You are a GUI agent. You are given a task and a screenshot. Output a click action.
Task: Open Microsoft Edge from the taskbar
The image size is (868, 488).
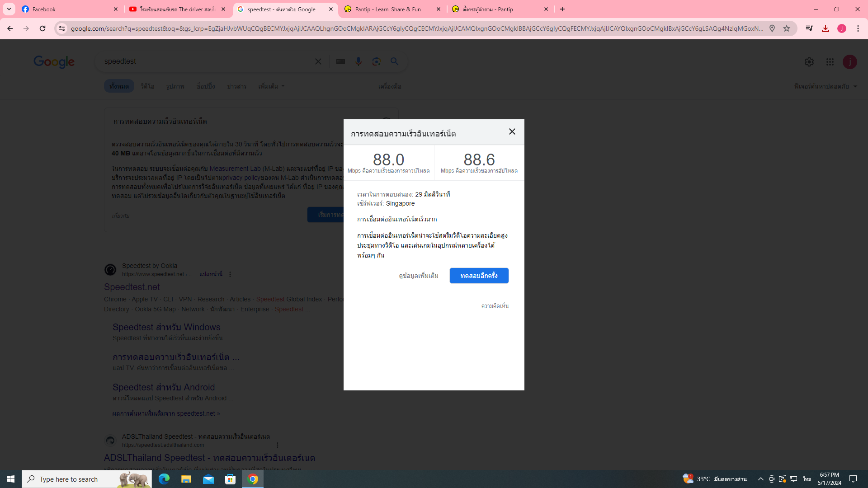click(164, 479)
